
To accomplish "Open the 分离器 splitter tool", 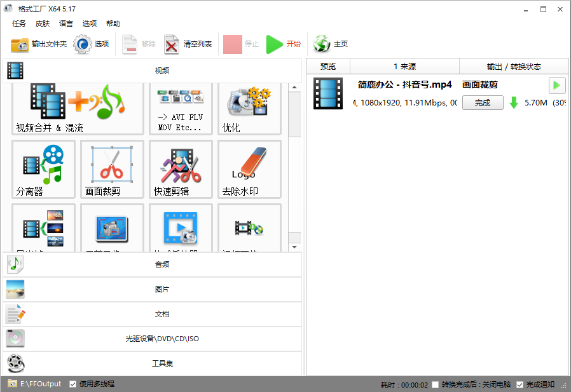I will pos(43,170).
